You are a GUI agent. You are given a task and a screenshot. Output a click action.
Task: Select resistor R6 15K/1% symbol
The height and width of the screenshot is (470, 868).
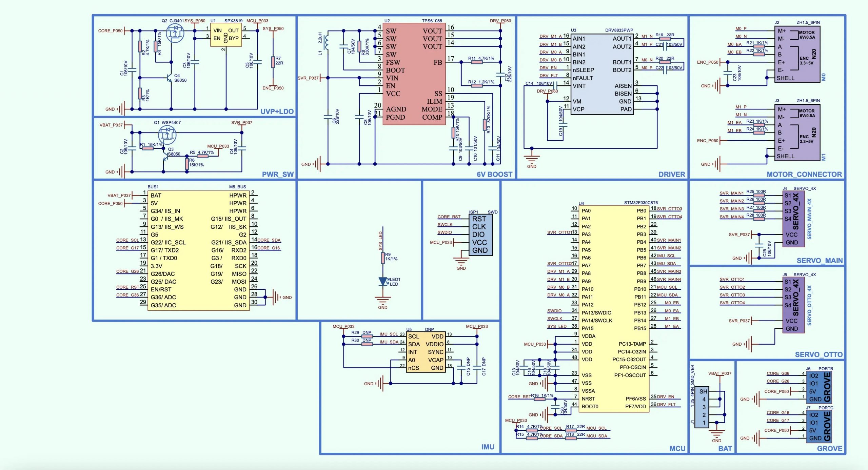(x=187, y=164)
